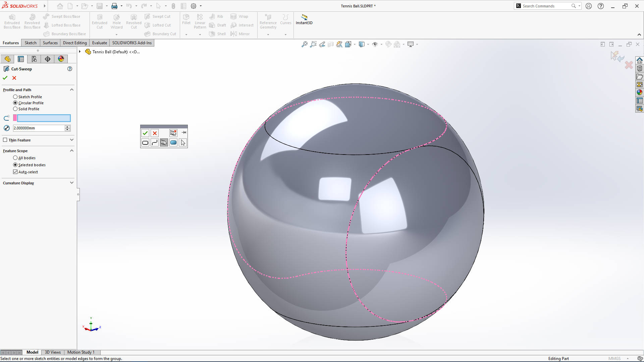Screen dimensions: 644x362
Task: Select the Linear Pattern tool
Action: pos(200,21)
